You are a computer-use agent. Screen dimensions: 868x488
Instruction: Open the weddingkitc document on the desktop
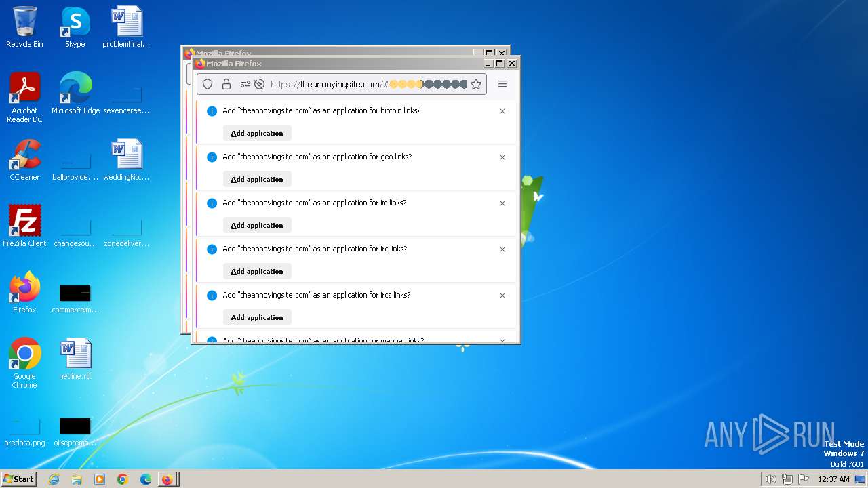pos(126,160)
